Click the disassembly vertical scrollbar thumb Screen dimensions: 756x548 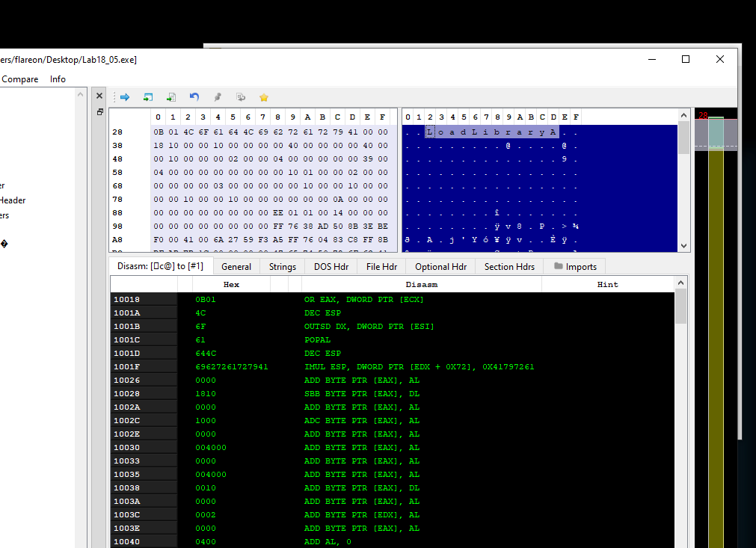pos(680,307)
